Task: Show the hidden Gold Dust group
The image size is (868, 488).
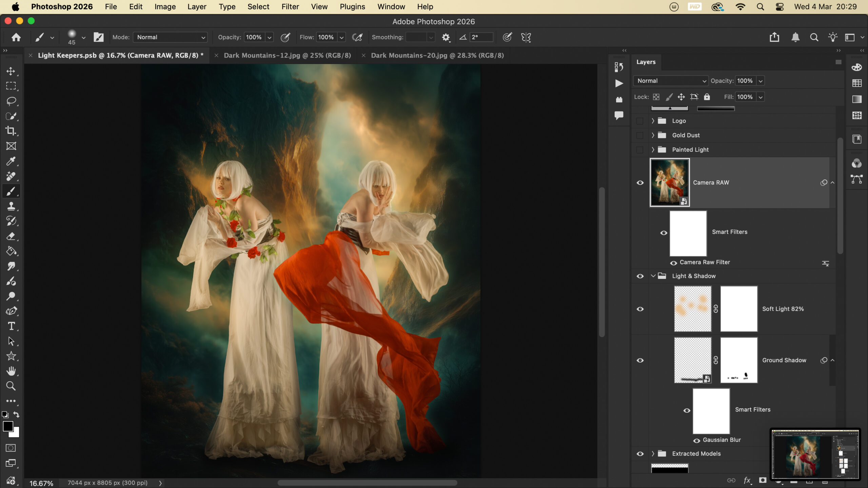Action: [x=640, y=135]
